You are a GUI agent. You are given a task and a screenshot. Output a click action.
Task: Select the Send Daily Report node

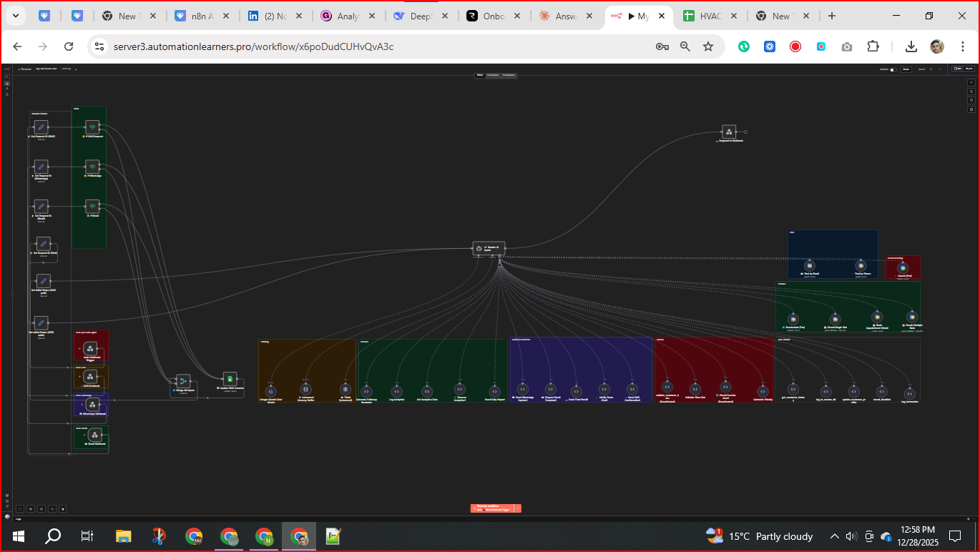point(494,391)
